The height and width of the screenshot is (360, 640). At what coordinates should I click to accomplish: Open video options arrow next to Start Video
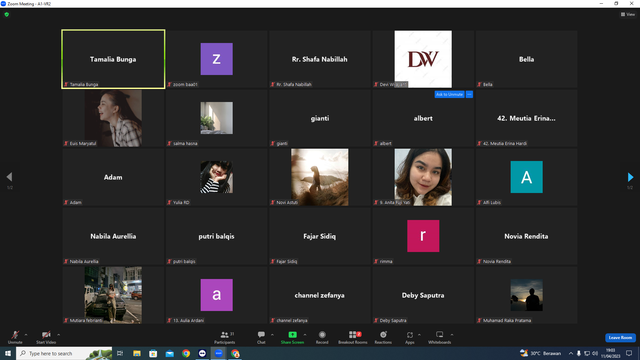coord(58,335)
